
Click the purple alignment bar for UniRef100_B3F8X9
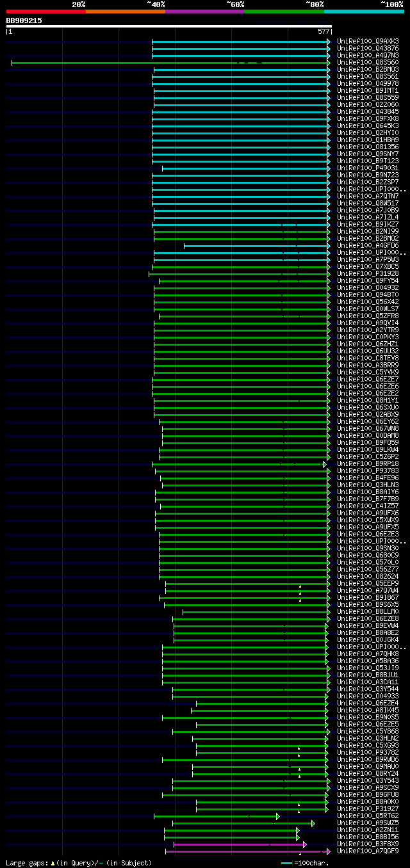click(x=240, y=844)
